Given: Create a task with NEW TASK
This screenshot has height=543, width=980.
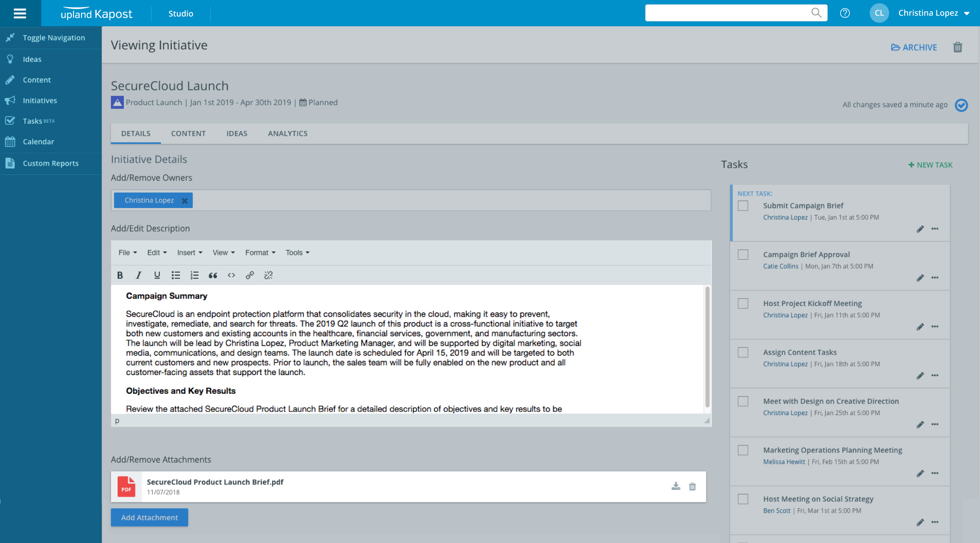Looking at the screenshot, I should tap(930, 165).
